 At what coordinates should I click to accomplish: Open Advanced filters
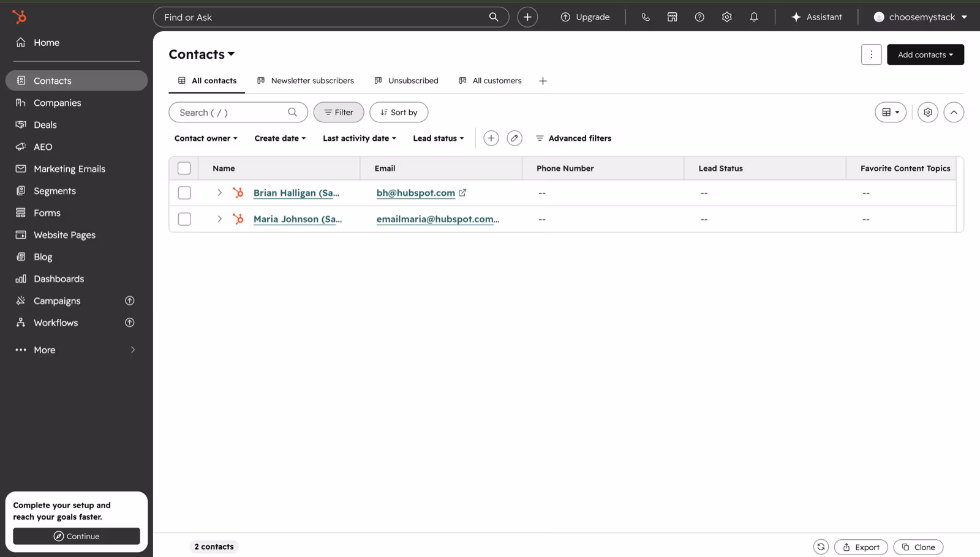[573, 138]
